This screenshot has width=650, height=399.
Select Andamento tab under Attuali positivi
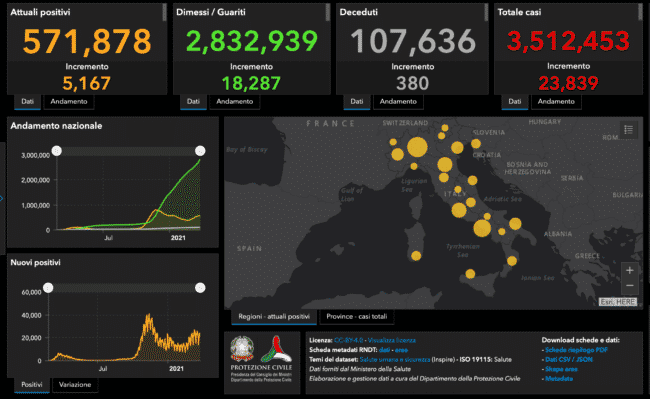click(69, 102)
